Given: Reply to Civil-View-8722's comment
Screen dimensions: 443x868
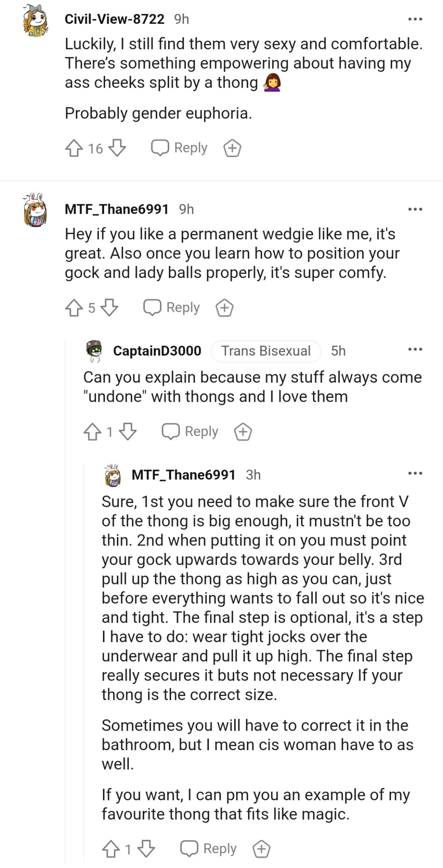Looking at the screenshot, I should click(180, 148).
